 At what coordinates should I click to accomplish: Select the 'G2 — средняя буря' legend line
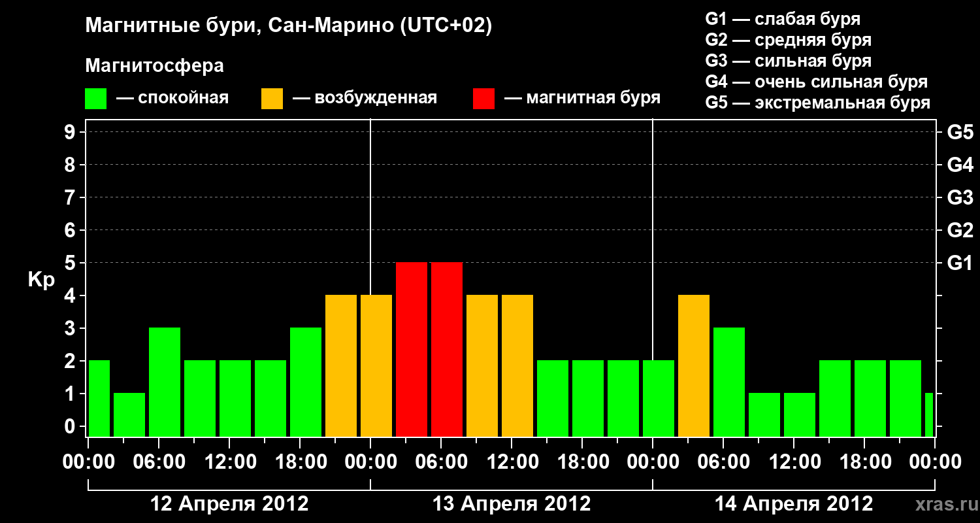(x=788, y=40)
